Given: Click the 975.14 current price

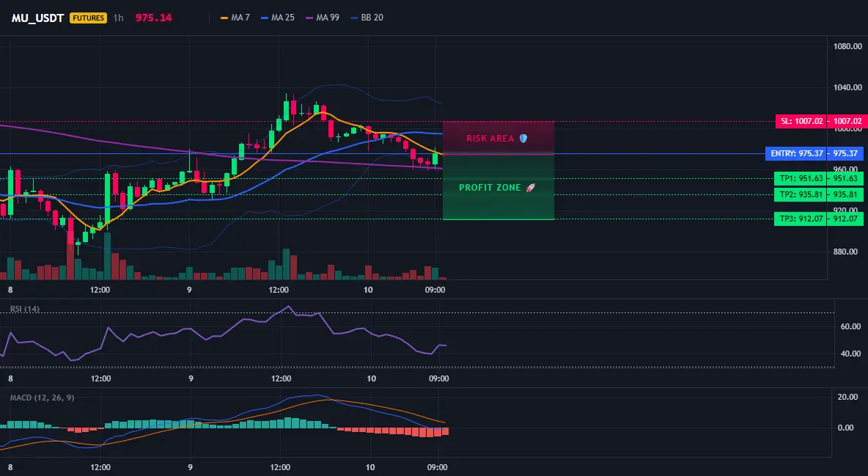Looking at the screenshot, I should tap(154, 18).
